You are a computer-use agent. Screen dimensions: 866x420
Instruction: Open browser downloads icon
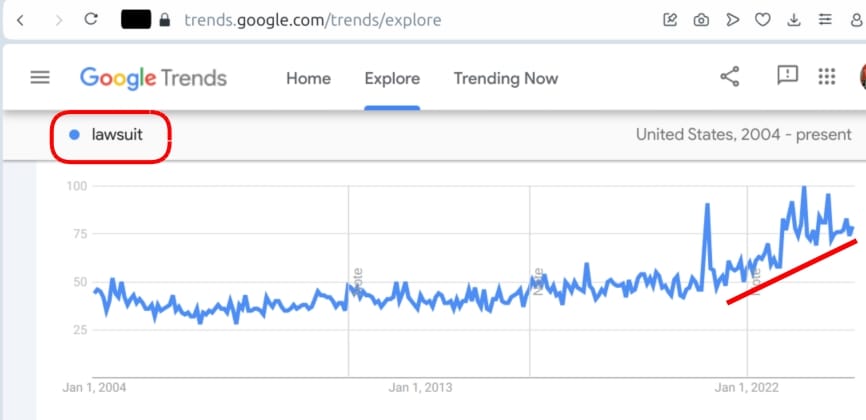coord(794,20)
